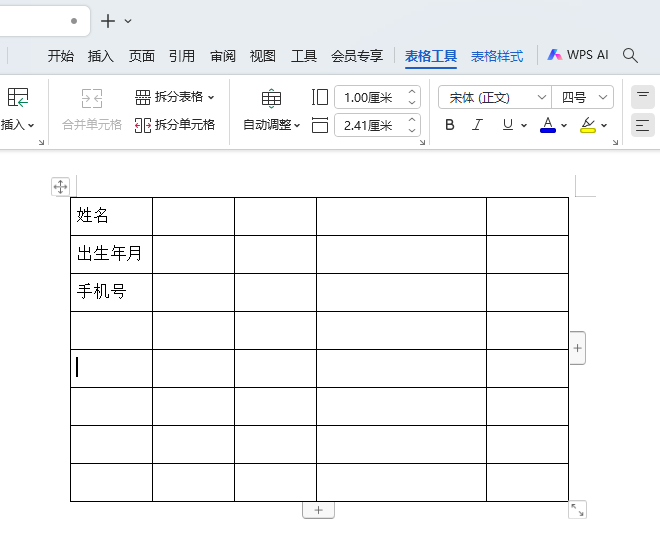Open the 拆分表格 dropdown
Screen dimensions: 660x557
(211, 97)
